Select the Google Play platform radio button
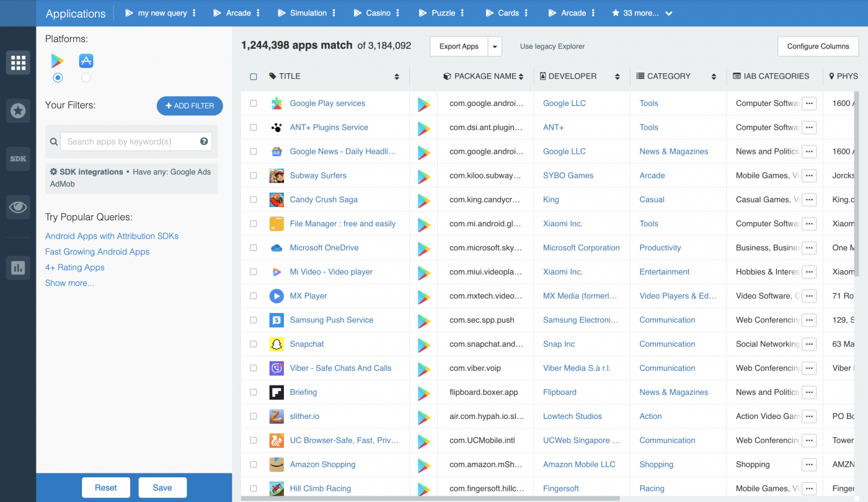Image resolution: width=868 pixels, height=502 pixels. pyautogui.click(x=58, y=77)
